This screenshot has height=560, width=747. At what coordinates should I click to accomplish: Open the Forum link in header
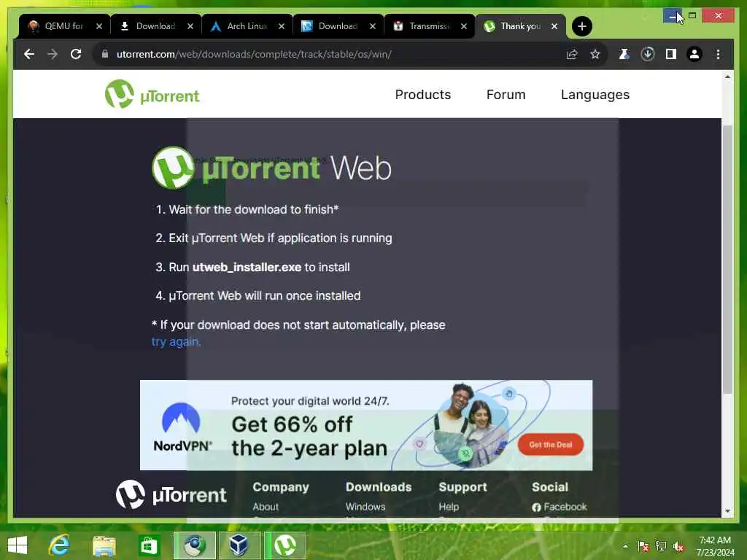(x=506, y=95)
